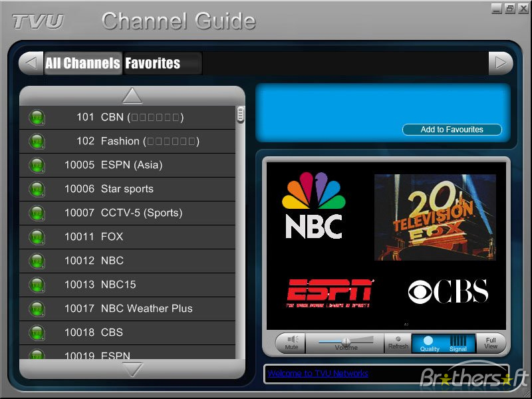Click the green icon beside 10013 NBC15
The width and height of the screenshot is (532, 399).
coord(37,285)
